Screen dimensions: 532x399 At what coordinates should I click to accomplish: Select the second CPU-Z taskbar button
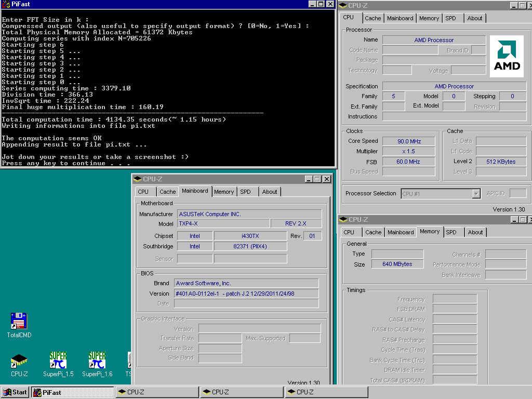tap(242, 392)
